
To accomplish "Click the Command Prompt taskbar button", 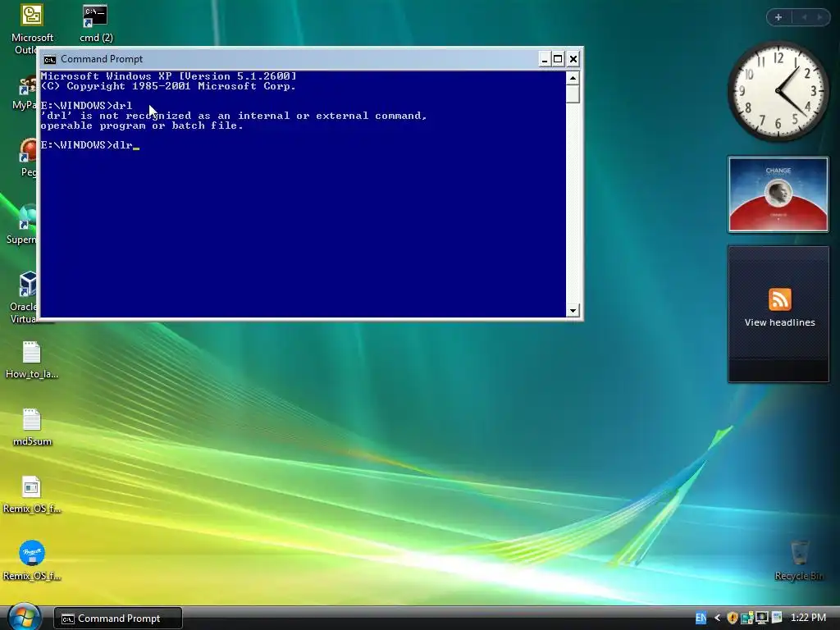I will [x=118, y=619].
